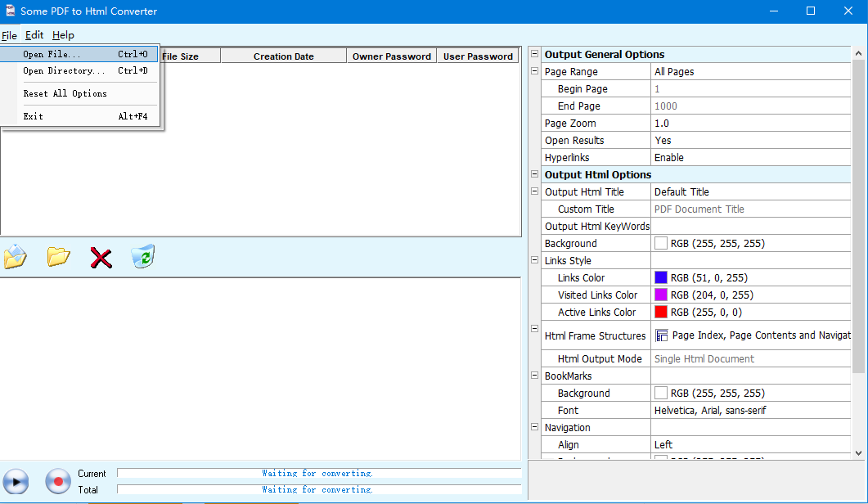This screenshot has width=868, height=504.
Task: Click Output Html Title value Default Title
Action: [751, 191]
